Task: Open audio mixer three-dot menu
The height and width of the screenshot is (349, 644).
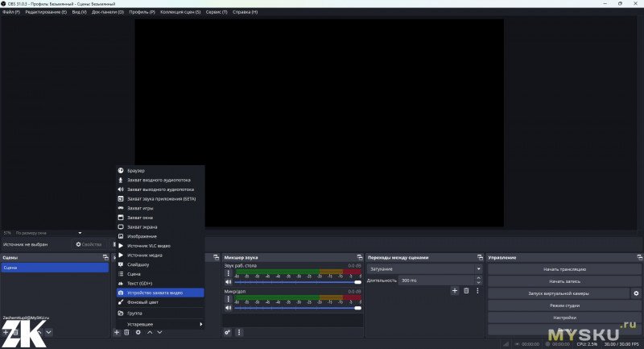Action: (x=239, y=332)
